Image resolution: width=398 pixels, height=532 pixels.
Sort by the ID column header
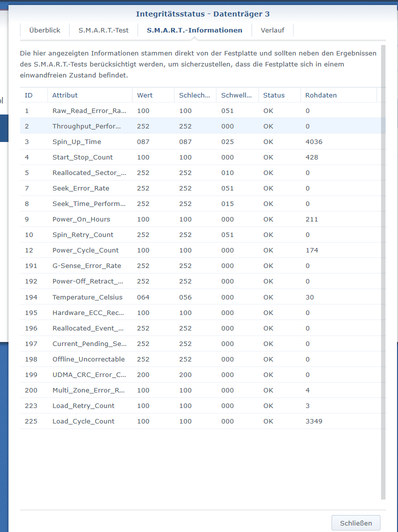(x=33, y=95)
